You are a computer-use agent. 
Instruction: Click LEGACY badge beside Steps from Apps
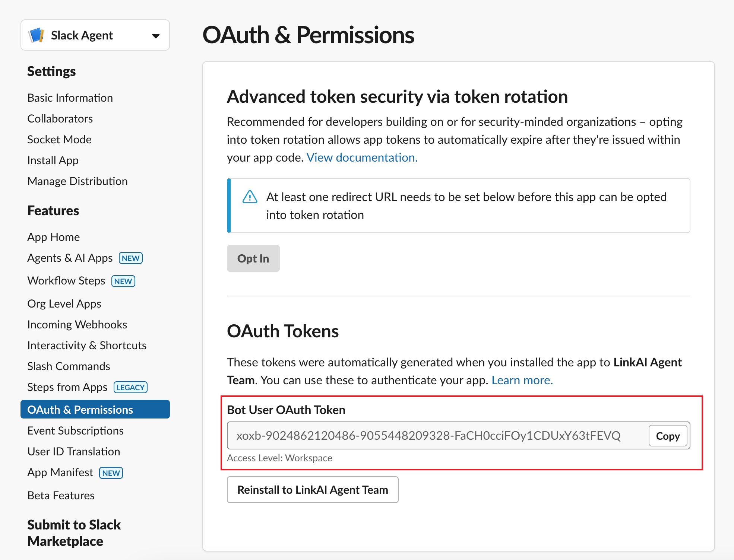click(130, 387)
